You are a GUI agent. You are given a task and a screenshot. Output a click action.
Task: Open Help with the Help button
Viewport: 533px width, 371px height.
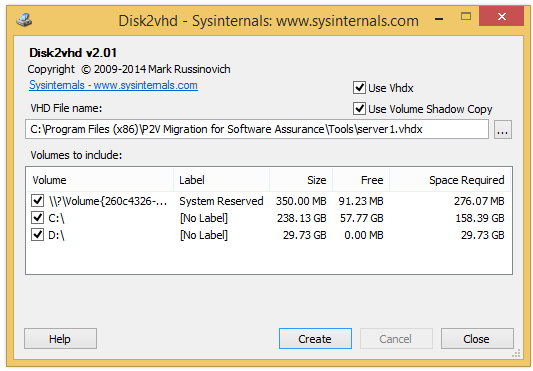pyautogui.click(x=60, y=339)
